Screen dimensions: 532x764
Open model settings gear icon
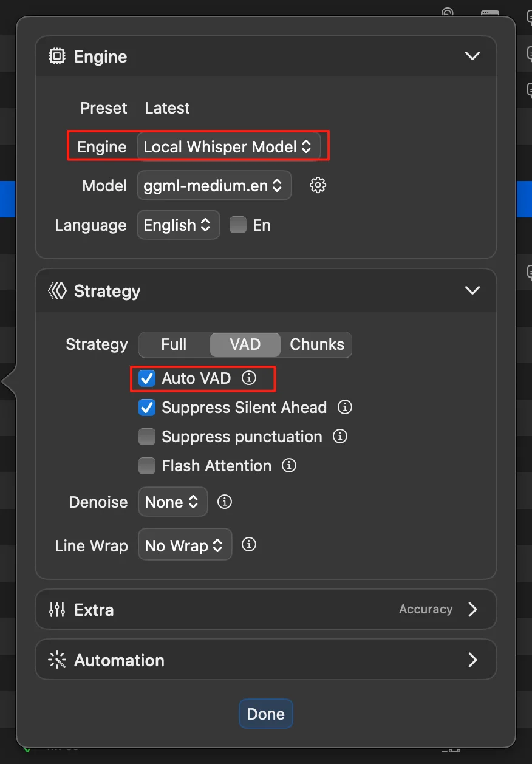(318, 185)
